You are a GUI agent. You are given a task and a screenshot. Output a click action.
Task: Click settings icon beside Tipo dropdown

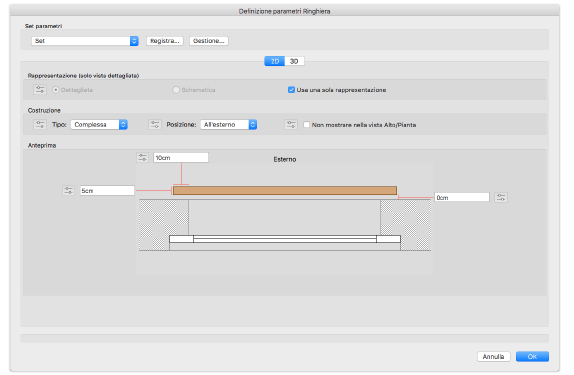point(40,125)
